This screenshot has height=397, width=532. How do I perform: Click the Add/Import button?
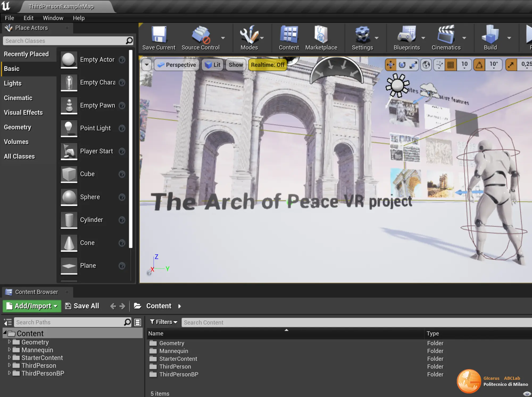click(32, 306)
